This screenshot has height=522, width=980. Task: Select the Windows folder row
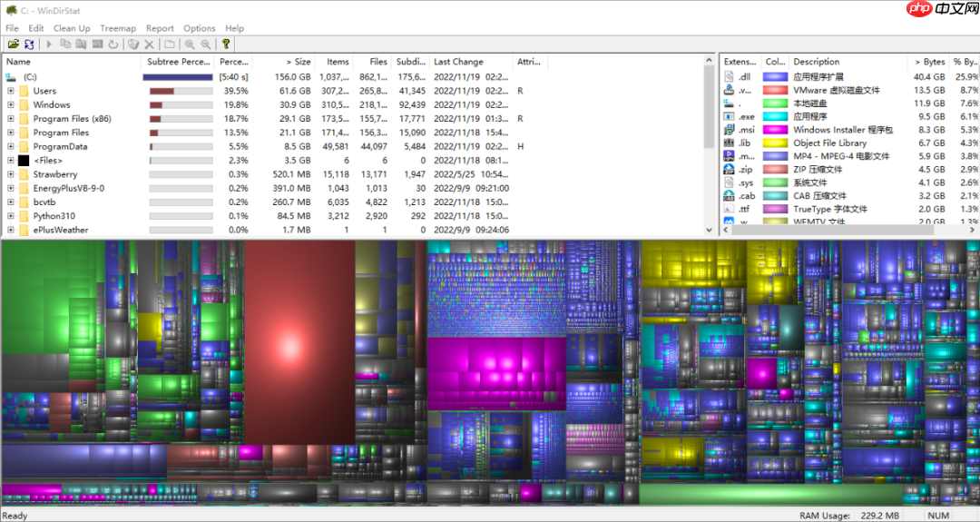pyautogui.click(x=52, y=104)
